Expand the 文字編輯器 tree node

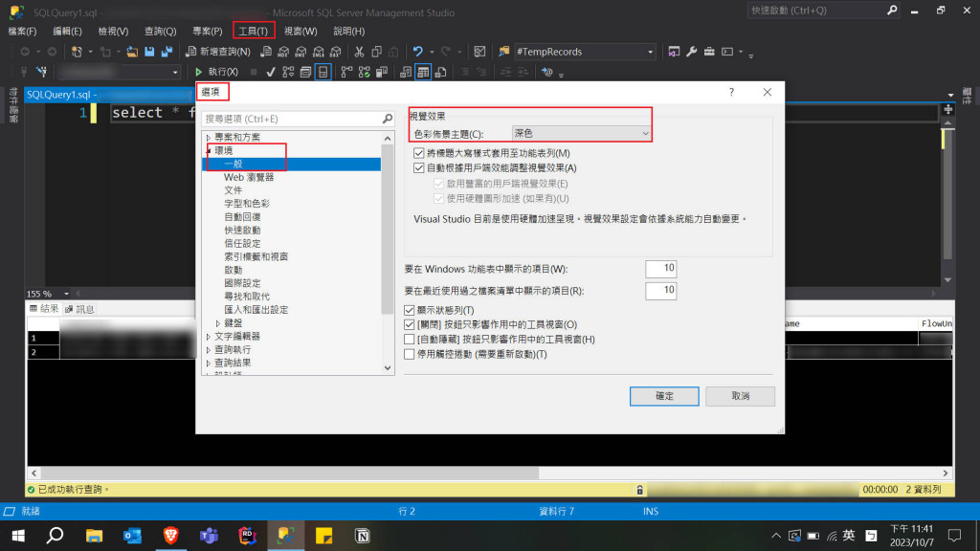click(209, 337)
